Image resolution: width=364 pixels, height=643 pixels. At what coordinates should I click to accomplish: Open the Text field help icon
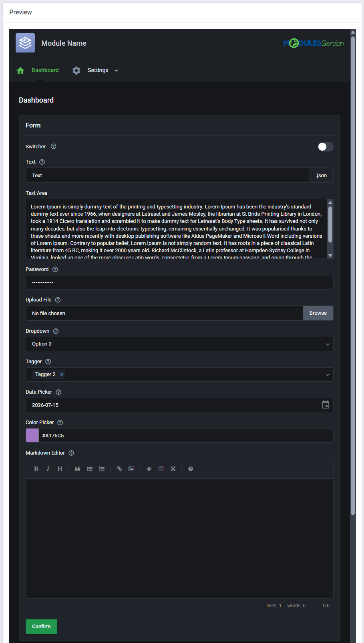42,162
